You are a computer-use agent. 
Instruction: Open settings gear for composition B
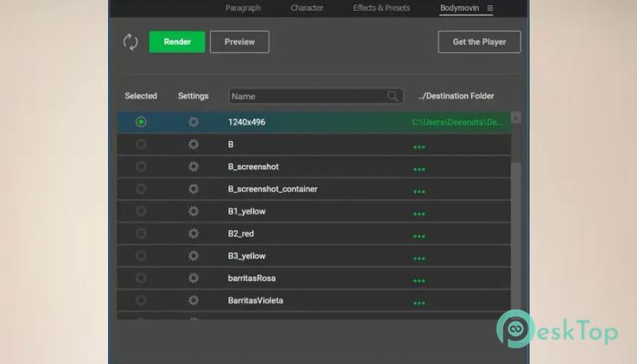pyautogui.click(x=193, y=144)
